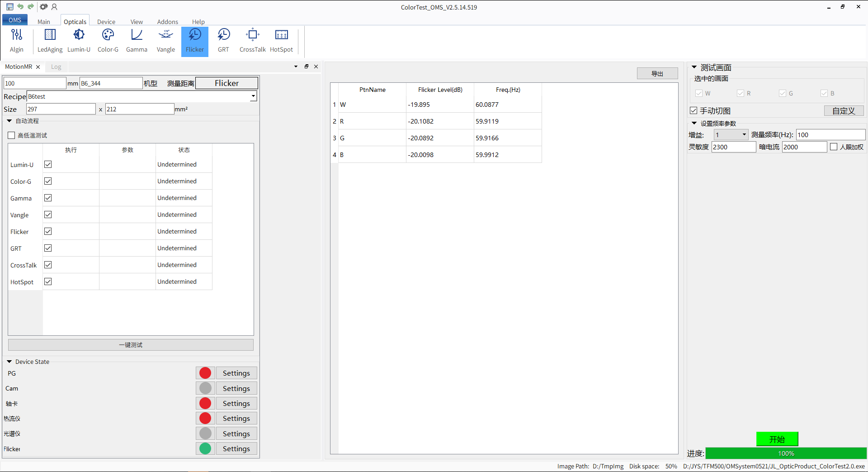Toggle the 人眼加权 checkbox
The image size is (868, 472).
point(834,147)
